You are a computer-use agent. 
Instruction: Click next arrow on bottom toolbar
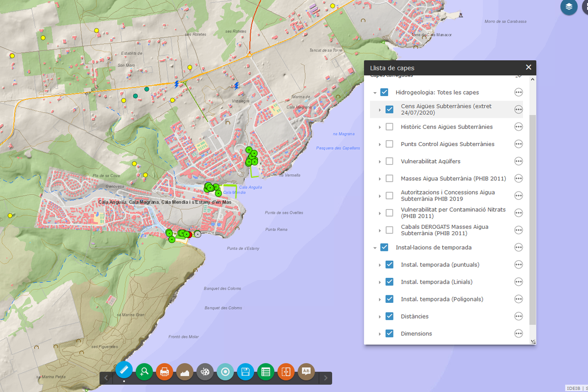pos(325,378)
